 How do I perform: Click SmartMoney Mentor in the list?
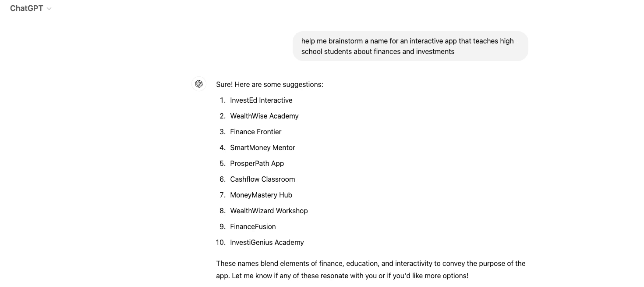point(262,147)
